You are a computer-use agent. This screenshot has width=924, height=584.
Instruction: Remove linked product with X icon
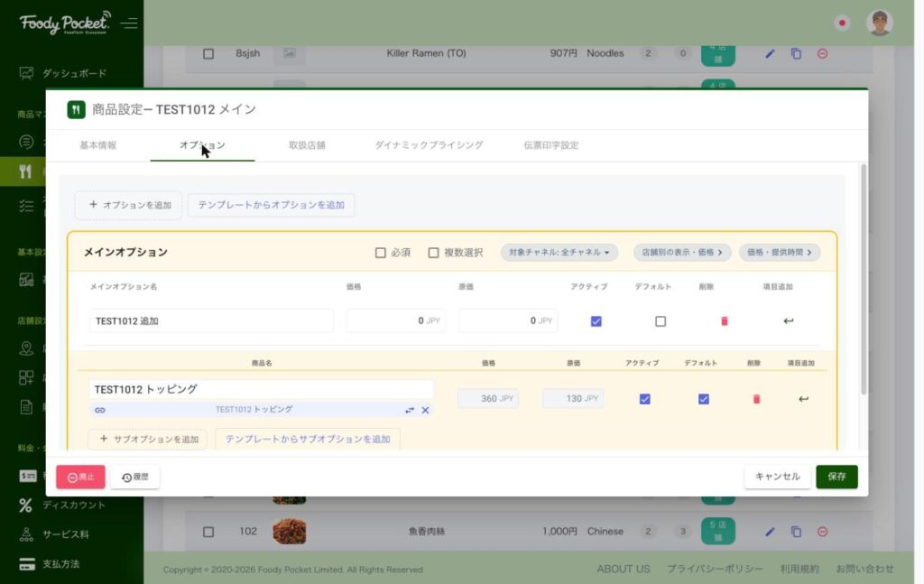[425, 410]
